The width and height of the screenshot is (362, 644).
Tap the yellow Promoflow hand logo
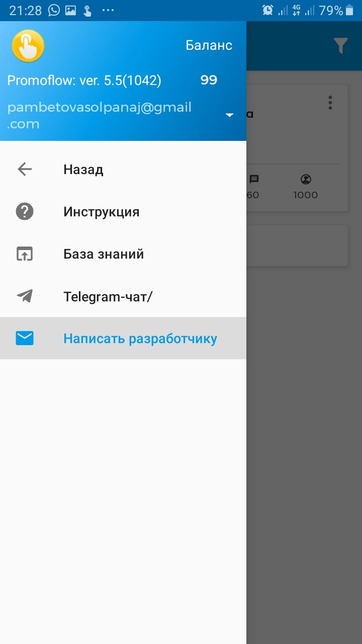pos(28,46)
